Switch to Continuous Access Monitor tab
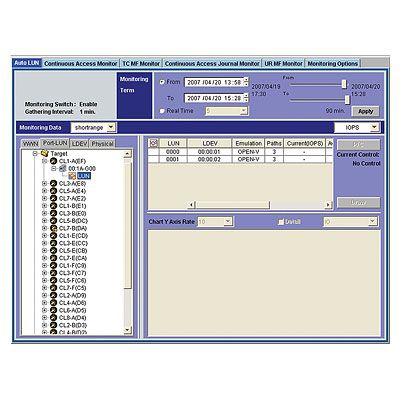 point(80,63)
